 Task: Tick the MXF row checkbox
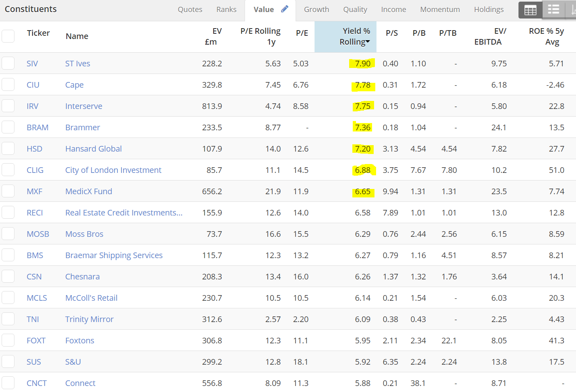8,191
